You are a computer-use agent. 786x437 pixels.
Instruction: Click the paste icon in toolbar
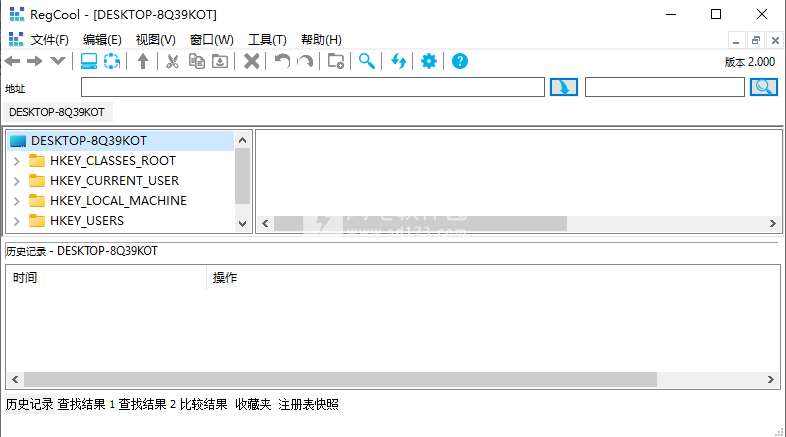220,61
